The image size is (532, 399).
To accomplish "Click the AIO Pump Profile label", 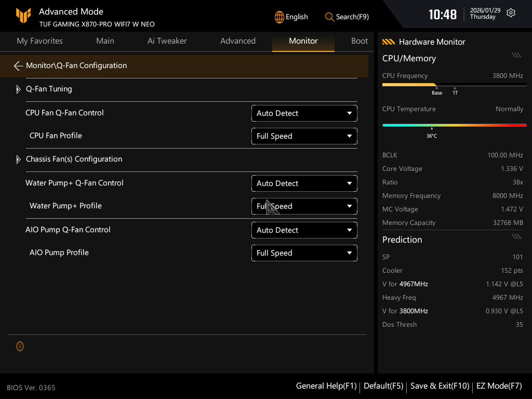I will [59, 253].
